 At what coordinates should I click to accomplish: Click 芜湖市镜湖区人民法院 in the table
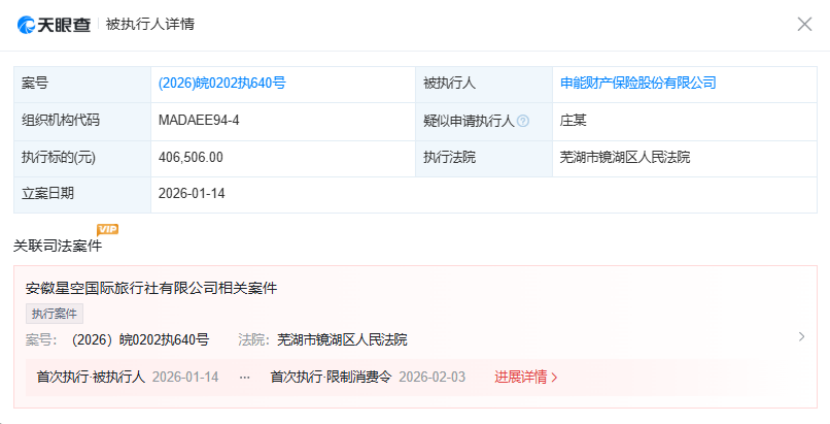pyautogui.click(x=625, y=157)
